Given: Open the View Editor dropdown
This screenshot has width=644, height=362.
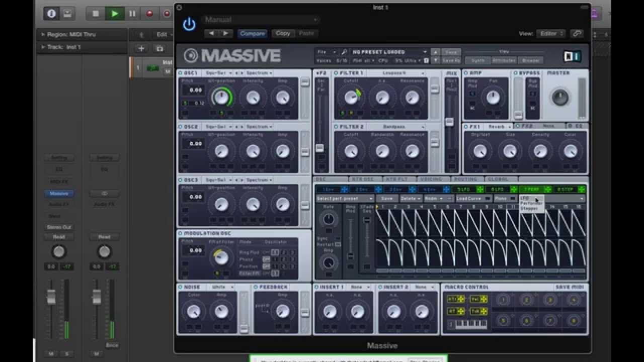Looking at the screenshot, I should coord(551,34).
